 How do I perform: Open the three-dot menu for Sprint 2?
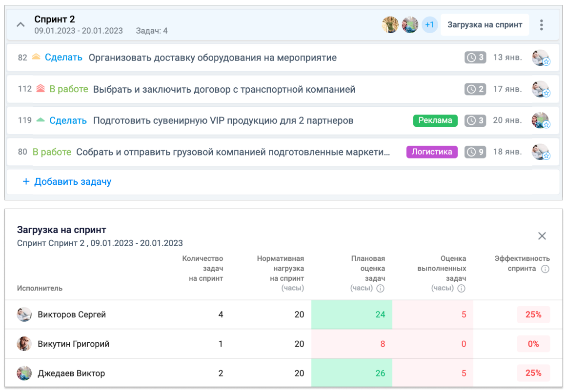(x=542, y=24)
